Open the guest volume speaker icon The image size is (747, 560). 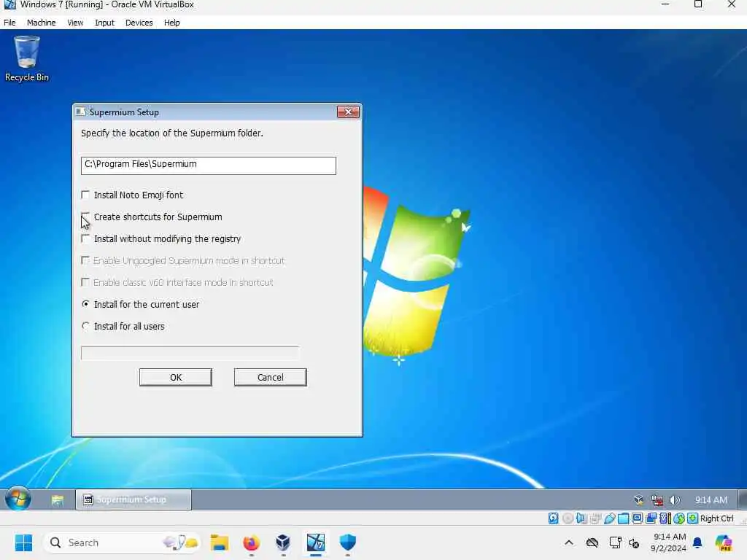click(x=675, y=500)
